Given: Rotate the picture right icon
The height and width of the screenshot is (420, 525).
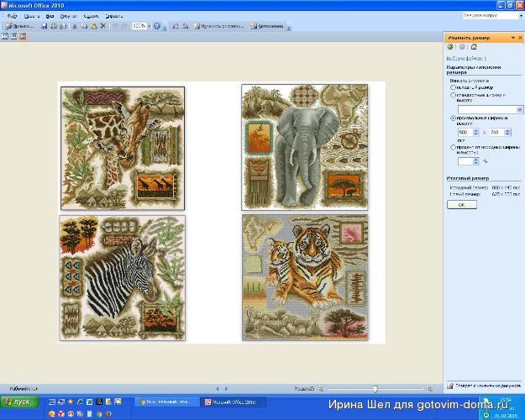Looking at the screenshot, I should (x=185, y=26).
